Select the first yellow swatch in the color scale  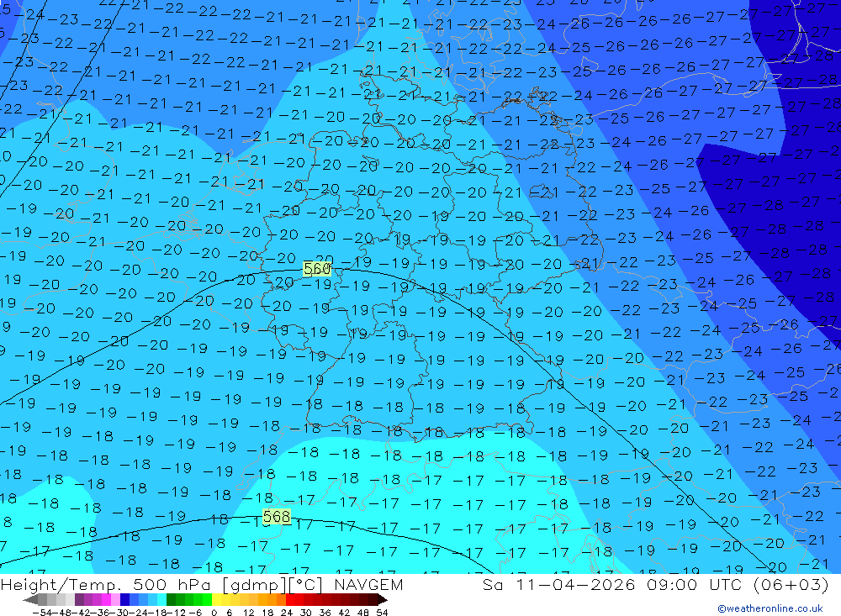coord(217,599)
